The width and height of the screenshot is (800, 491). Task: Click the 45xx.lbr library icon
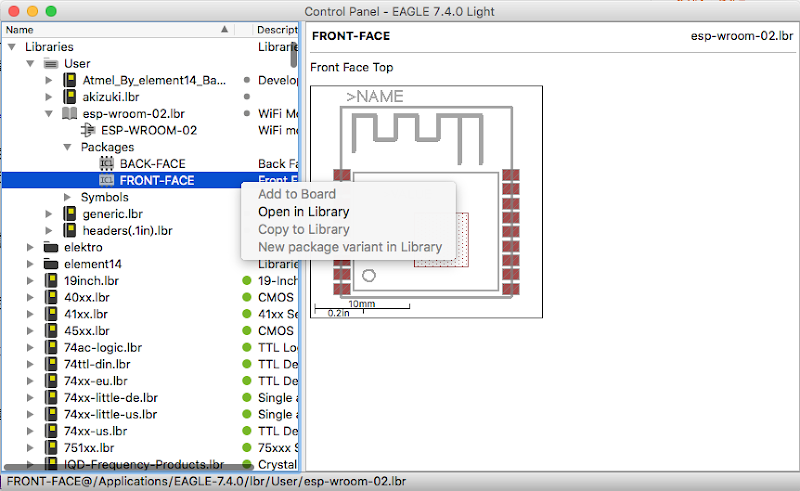51,331
